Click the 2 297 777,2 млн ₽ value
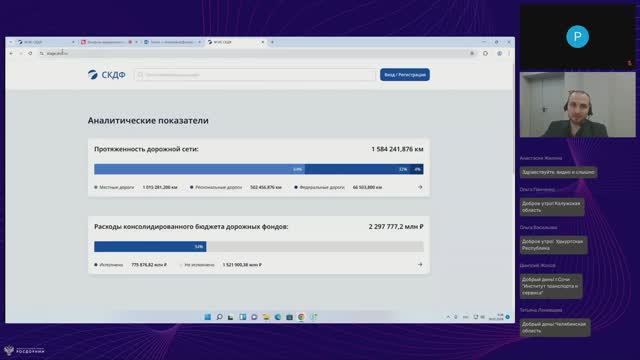The width and height of the screenshot is (640, 360). click(x=396, y=227)
